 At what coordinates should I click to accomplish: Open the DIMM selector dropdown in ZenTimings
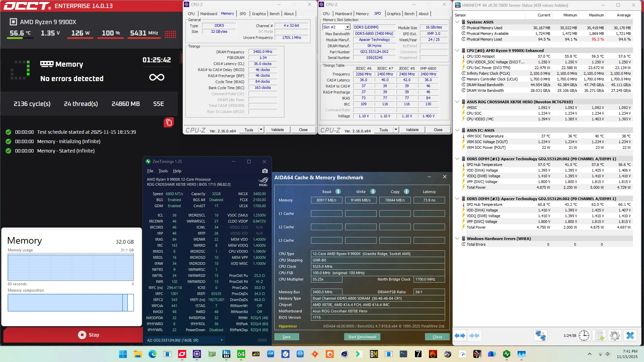click(221, 340)
